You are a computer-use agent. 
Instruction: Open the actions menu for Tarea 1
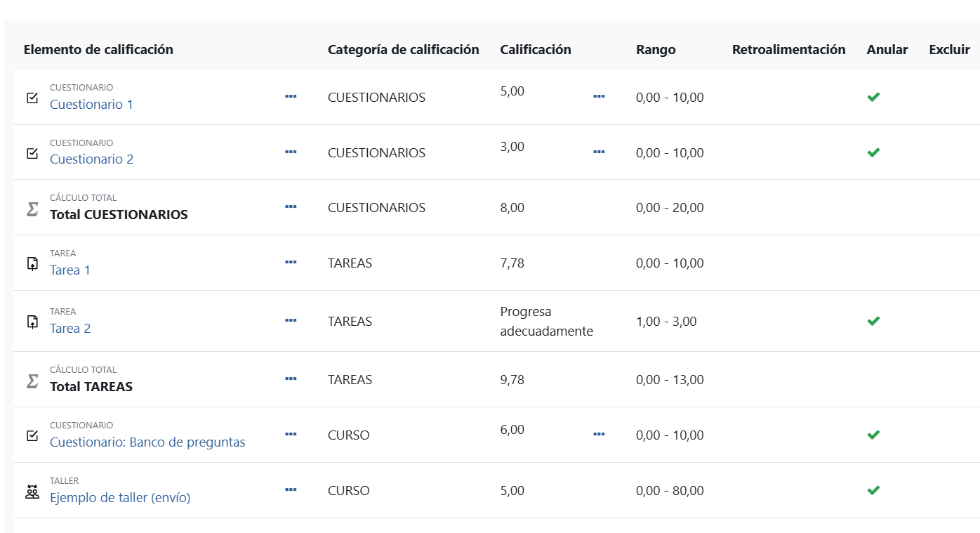point(291,262)
